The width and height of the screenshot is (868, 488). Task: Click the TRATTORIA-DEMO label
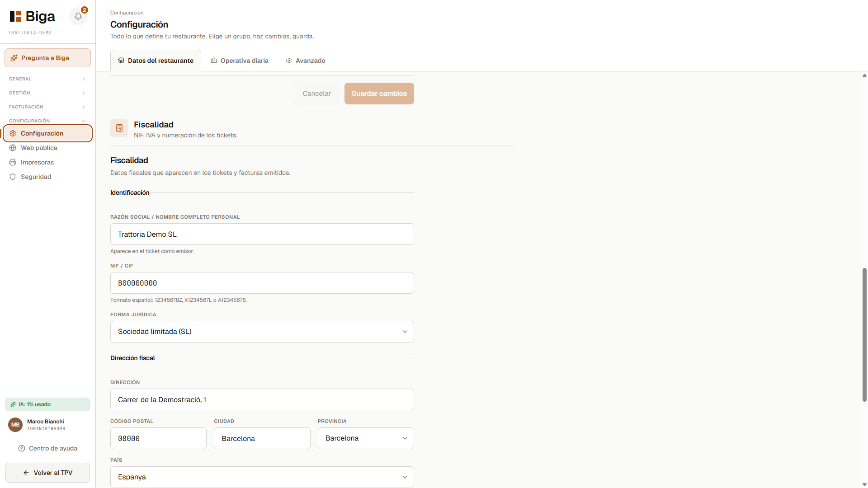(30, 33)
